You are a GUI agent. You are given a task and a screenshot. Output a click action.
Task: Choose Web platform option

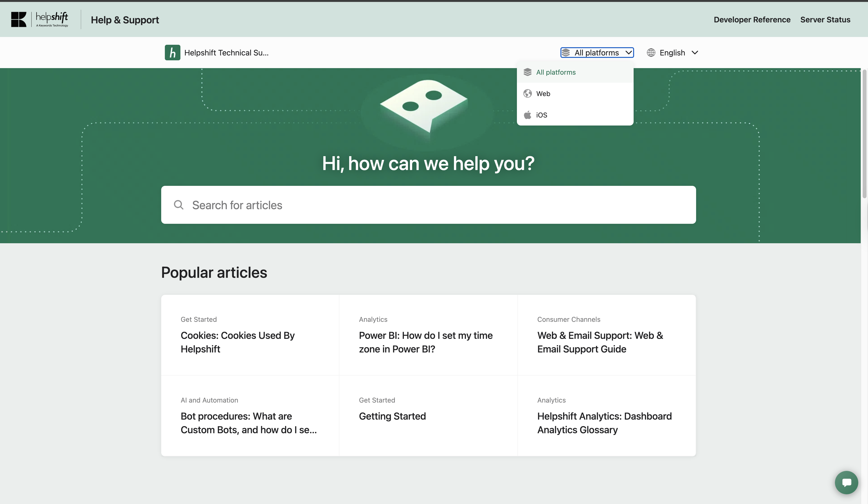[x=575, y=94]
